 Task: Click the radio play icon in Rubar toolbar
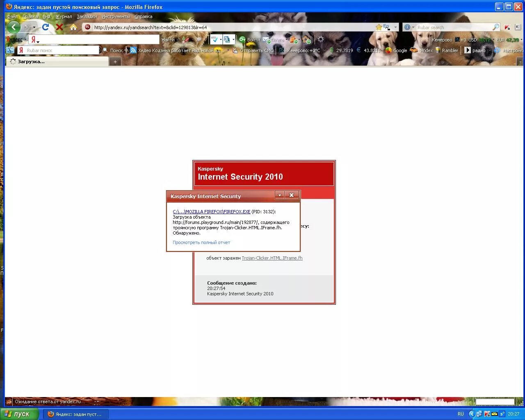click(468, 50)
